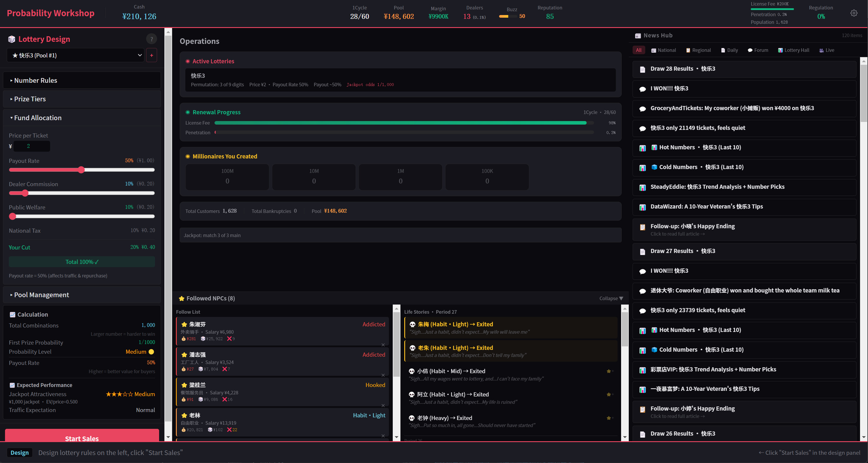Expand the Pool Management section
Viewport: 868px width, 463px height.
point(82,295)
